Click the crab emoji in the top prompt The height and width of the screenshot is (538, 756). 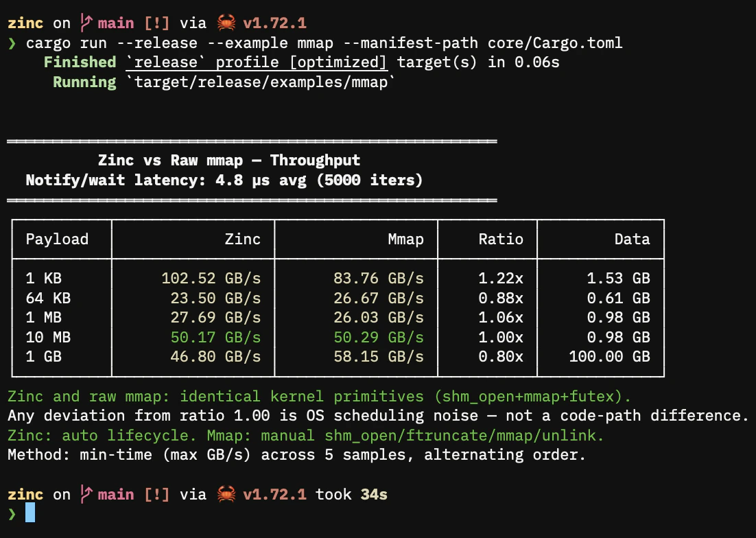click(226, 23)
